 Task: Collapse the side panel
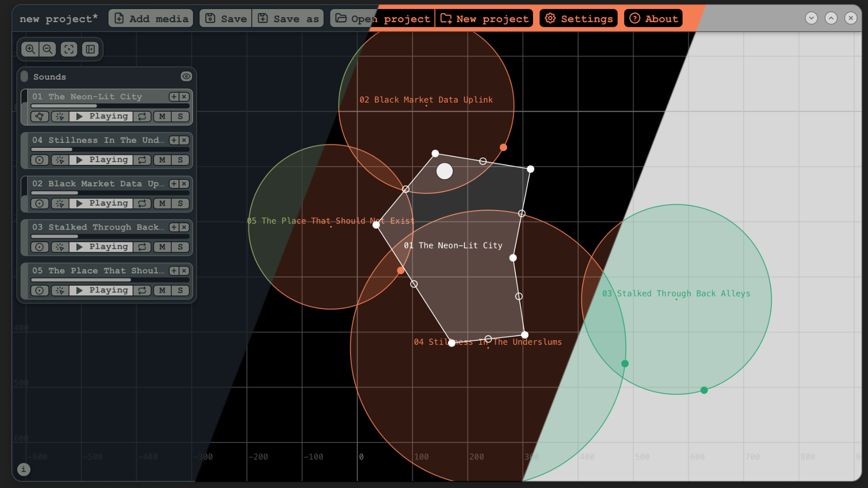(90, 49)
